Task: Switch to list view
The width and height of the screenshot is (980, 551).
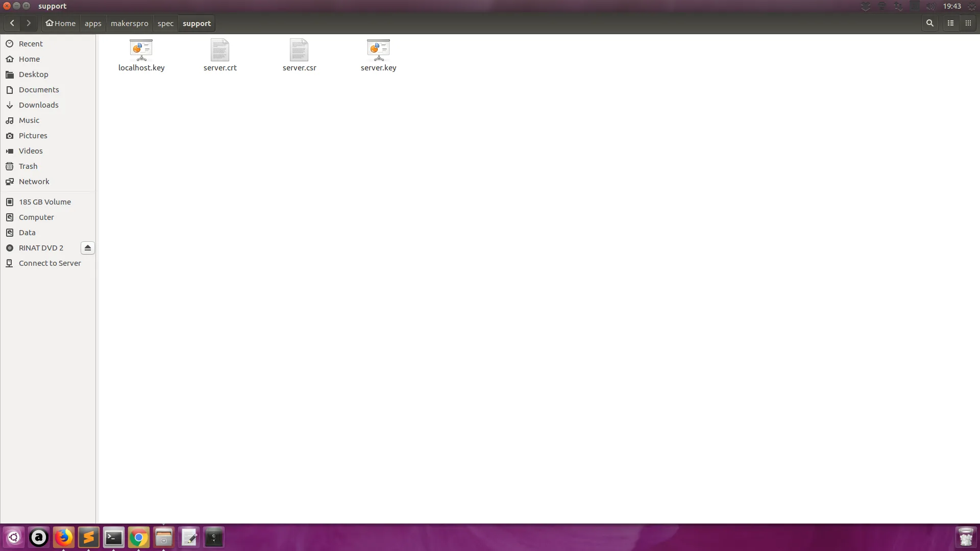Action: click(950, 23)
